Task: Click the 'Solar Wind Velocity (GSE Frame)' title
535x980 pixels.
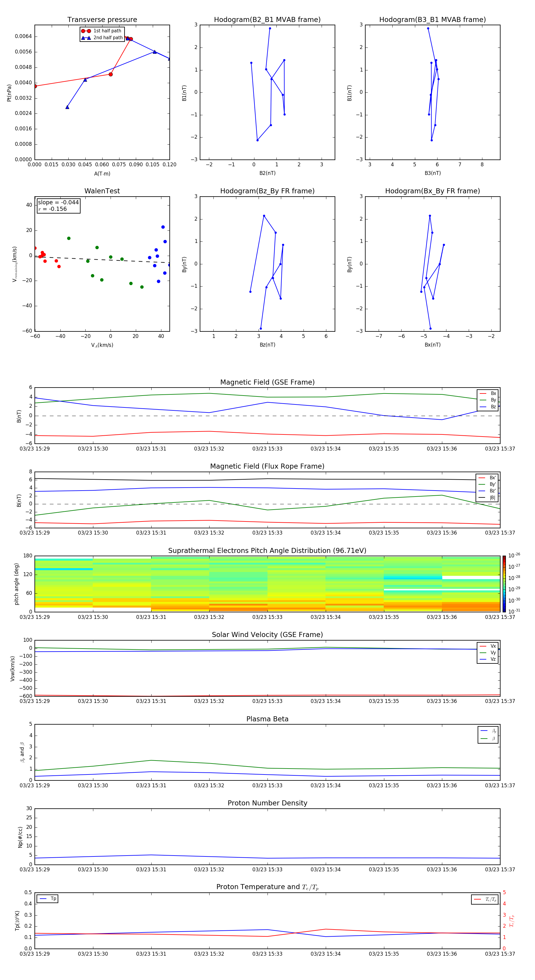Action: coord(267,635)
